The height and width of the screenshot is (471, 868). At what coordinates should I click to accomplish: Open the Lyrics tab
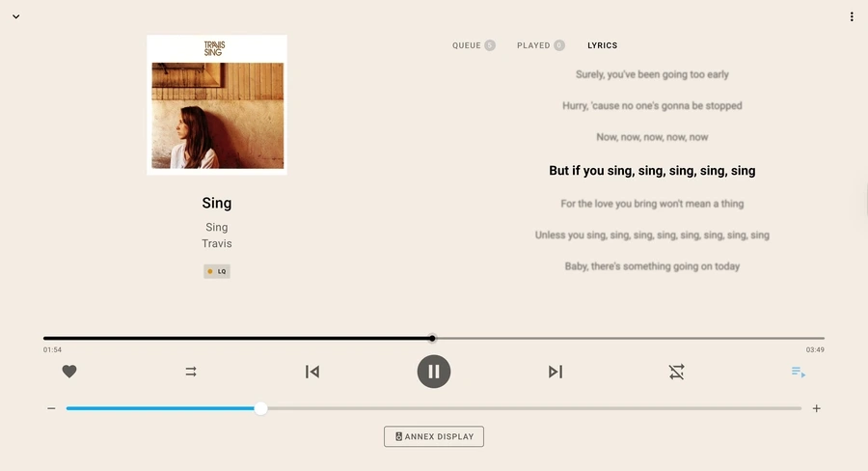602,45
